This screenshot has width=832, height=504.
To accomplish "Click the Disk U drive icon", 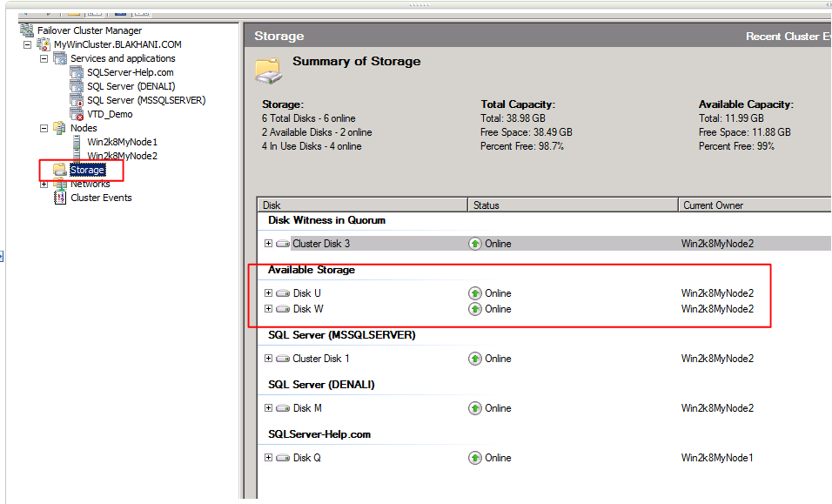I will [283, 293].
